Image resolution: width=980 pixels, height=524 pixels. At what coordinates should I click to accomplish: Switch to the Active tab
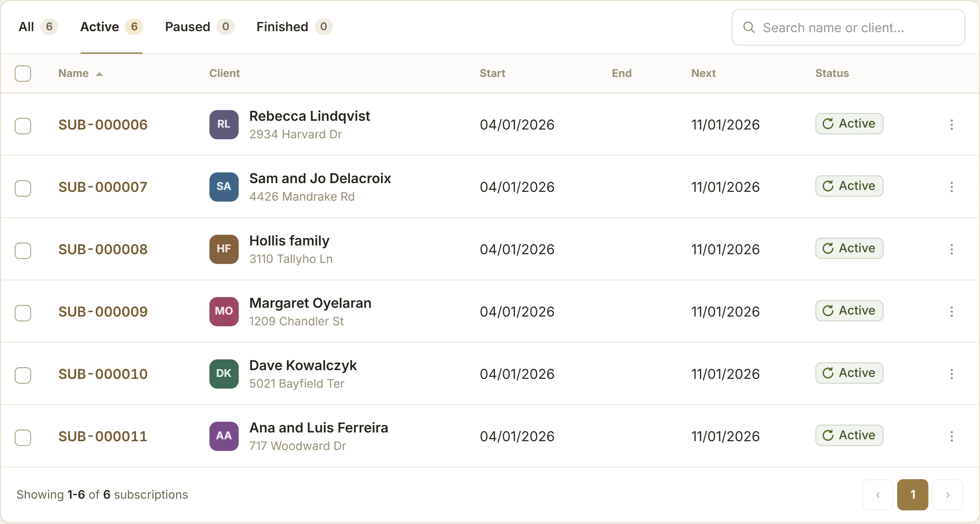[x=111, y=27]
